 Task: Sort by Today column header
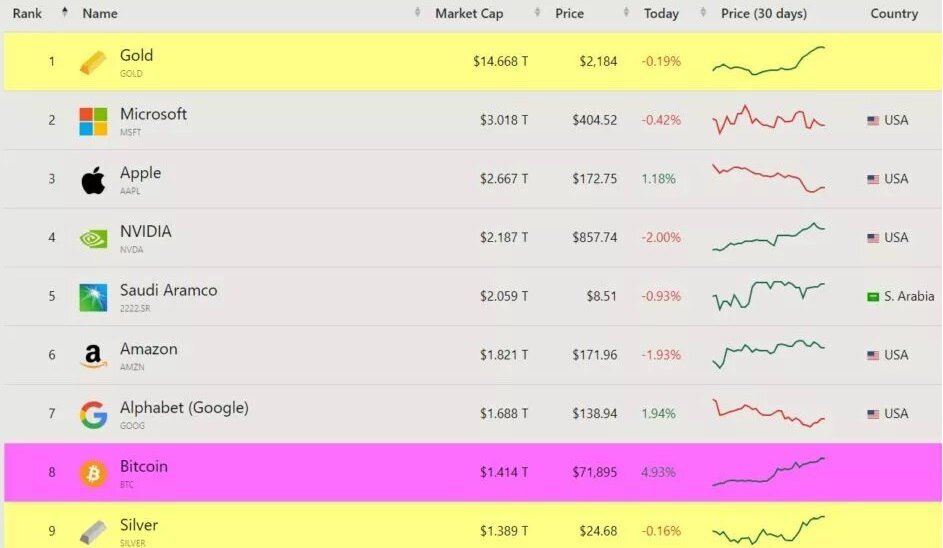point(661,14)
